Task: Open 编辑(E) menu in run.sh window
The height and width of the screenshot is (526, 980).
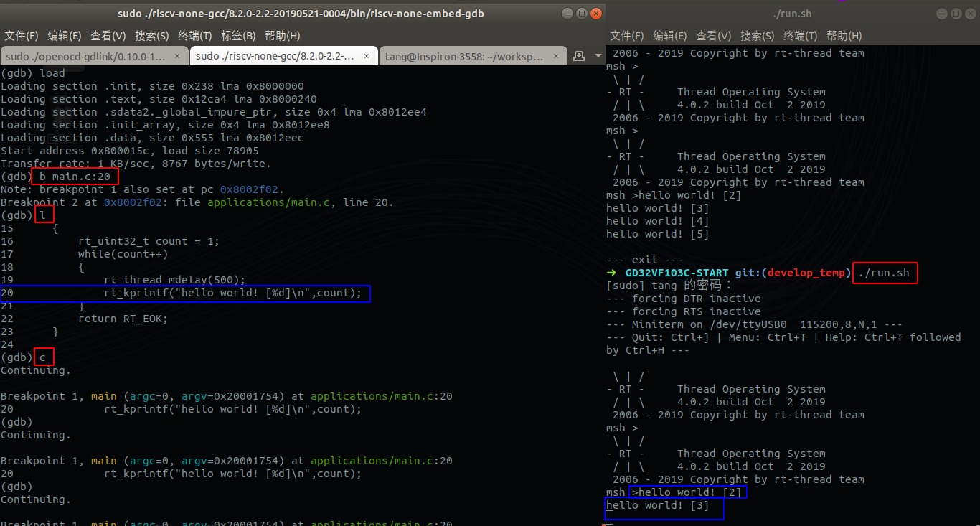Action: (x=670, y=36)
